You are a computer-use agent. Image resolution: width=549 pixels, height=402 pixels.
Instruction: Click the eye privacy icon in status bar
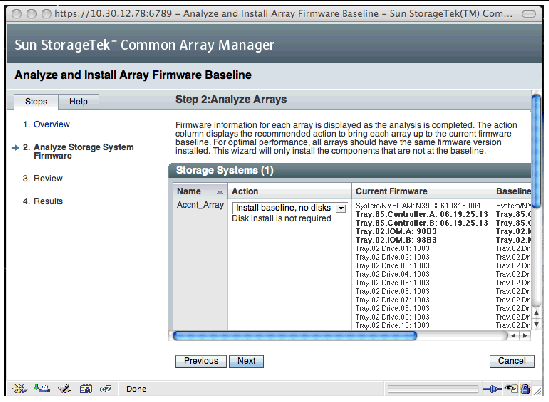pyautogui.click(x=511, y=389)
